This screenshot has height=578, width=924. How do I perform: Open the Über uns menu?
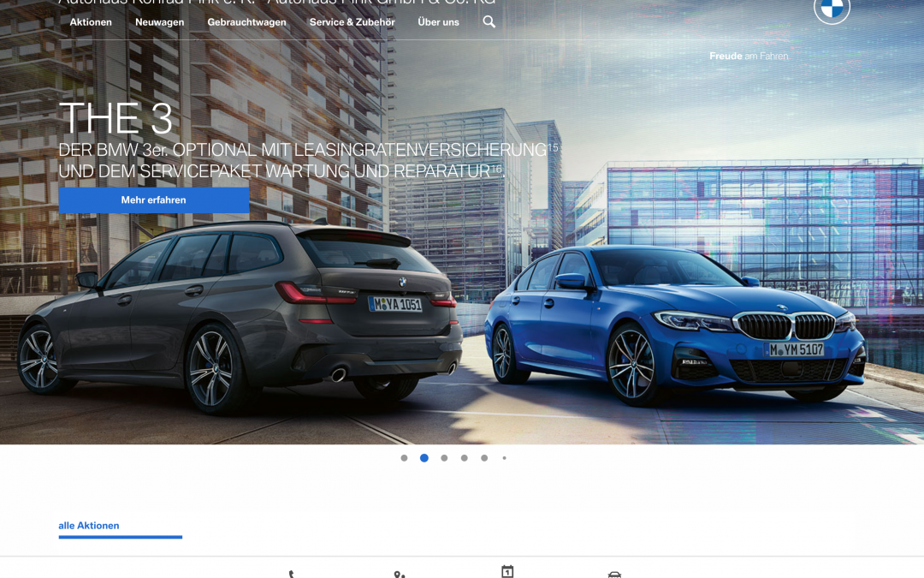point(438,22)
